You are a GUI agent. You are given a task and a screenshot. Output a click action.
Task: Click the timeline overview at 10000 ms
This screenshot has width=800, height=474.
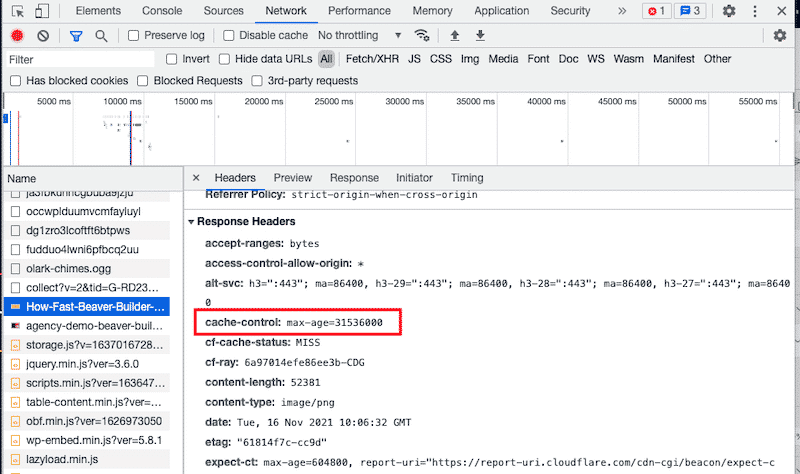tap(122, 102)
